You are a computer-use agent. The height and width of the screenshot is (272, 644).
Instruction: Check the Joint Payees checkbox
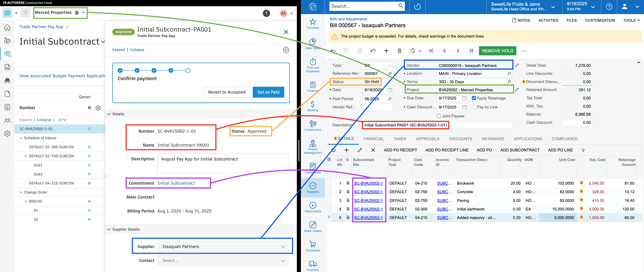coord(439,116)
